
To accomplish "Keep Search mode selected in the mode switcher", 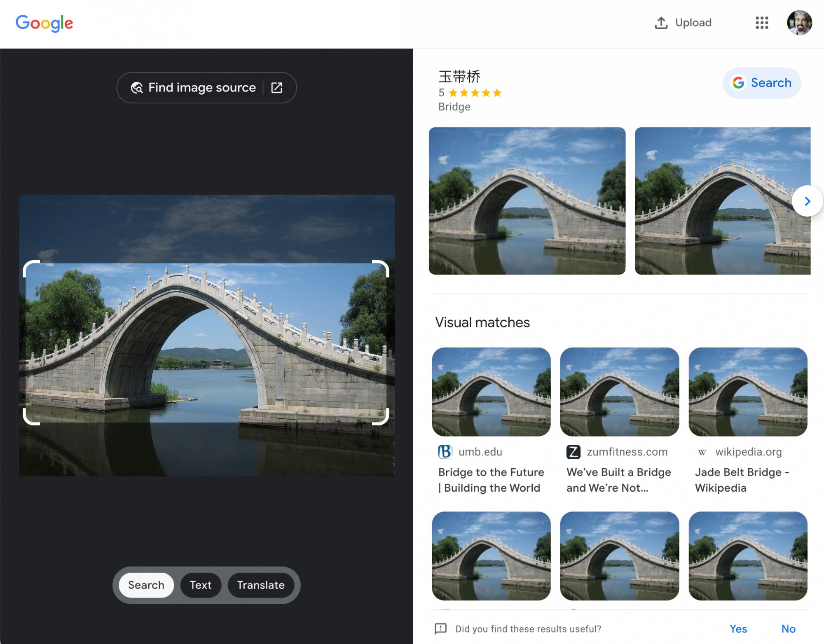I will [146, 585].
